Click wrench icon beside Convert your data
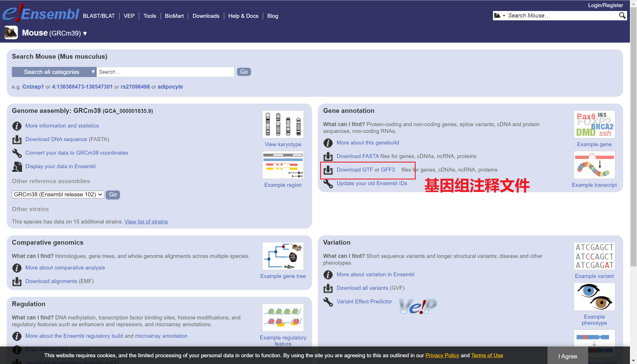637x364 pixels. click(17, 153)
